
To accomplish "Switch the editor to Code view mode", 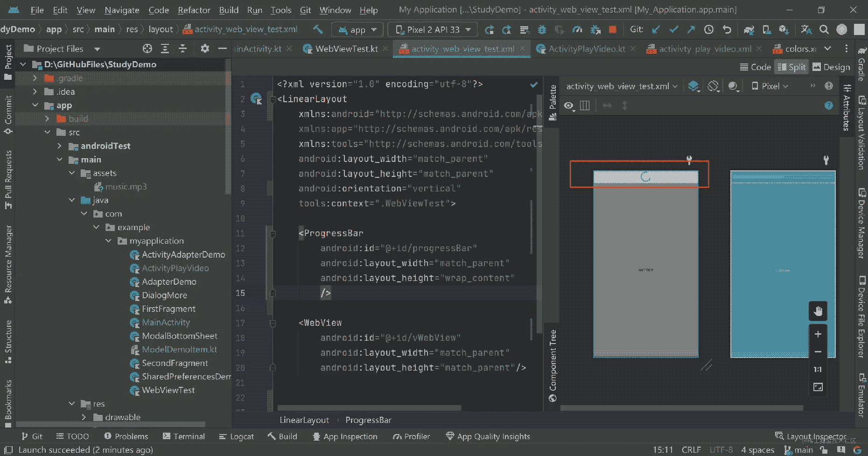I will (x=755, y=67).
